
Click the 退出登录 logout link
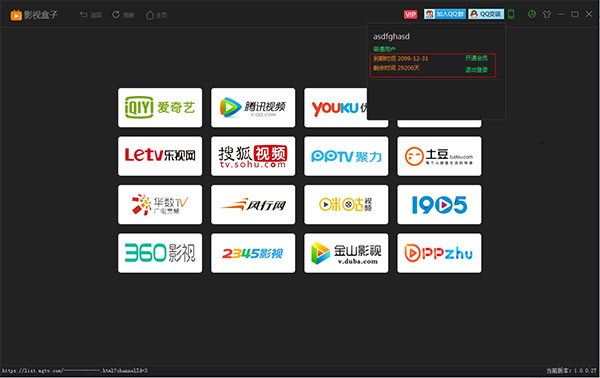[476, 70]
